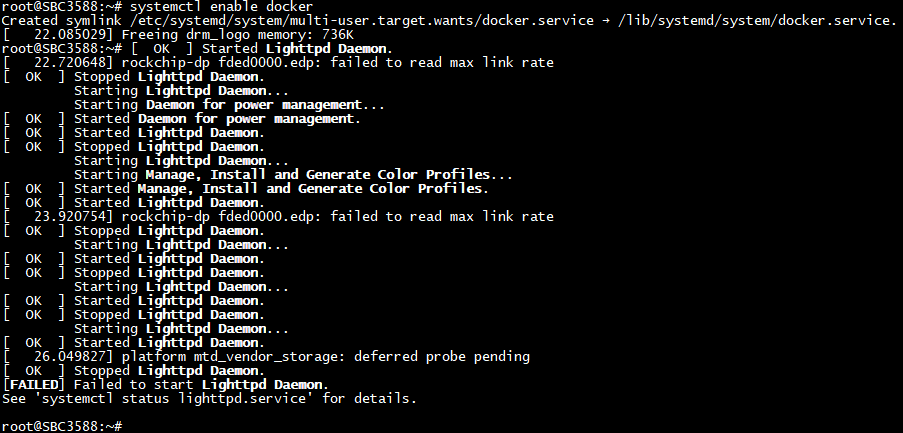
Task: Click the OK marker on the second prompt line
Action: click(x=162, y=49)
